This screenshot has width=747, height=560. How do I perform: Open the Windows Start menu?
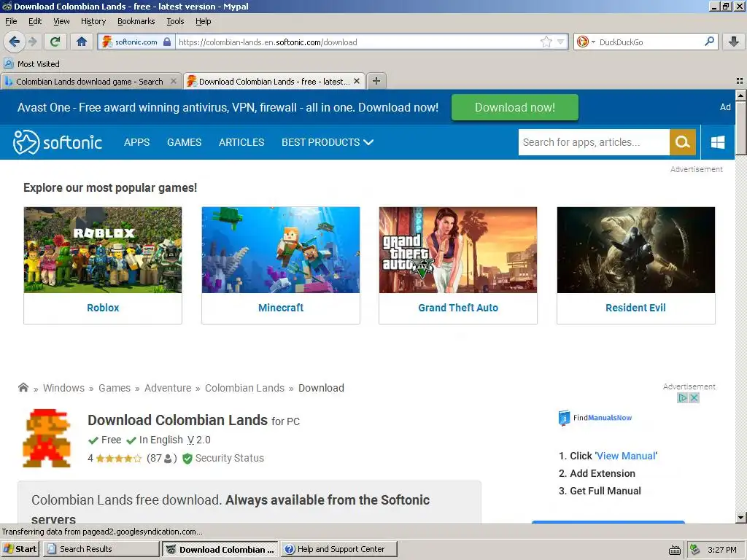(20, 549)
